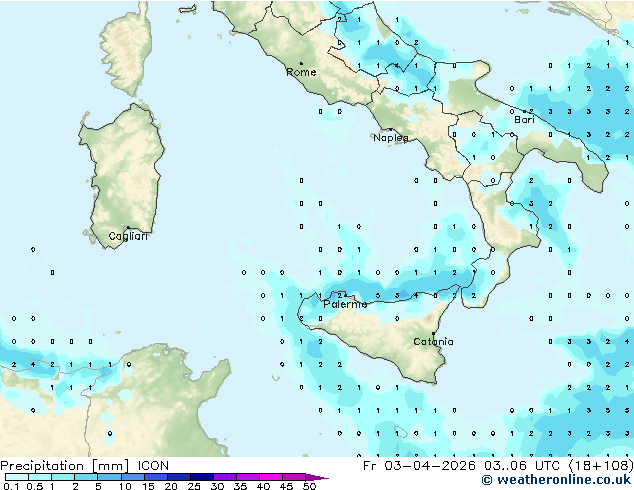
Task: Click the 'ICON' model name text
Action: pos(153,466)
